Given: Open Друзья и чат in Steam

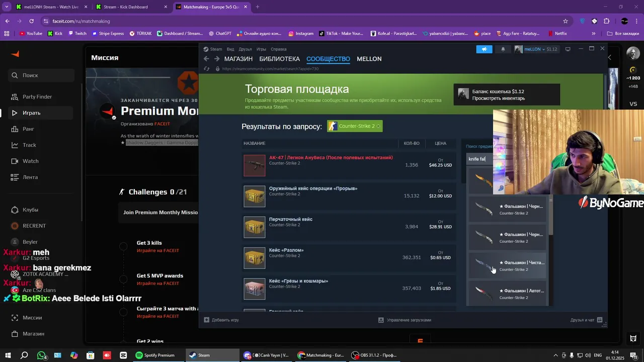Looking at the screenshot, I should (587, 320).
